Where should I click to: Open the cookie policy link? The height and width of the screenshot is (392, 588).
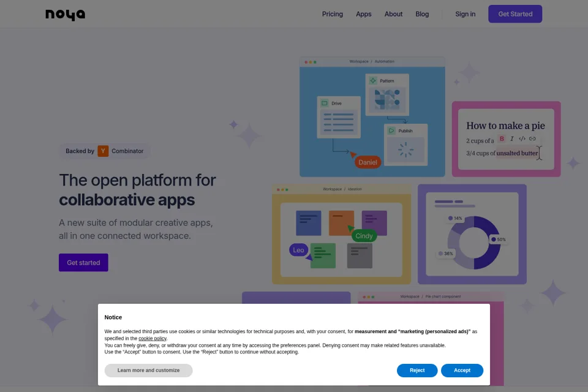[153, 338]
